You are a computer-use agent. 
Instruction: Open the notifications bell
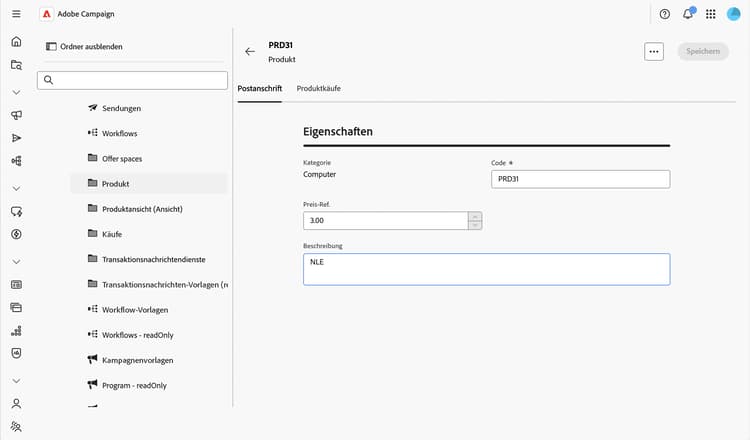pos(688,13)
